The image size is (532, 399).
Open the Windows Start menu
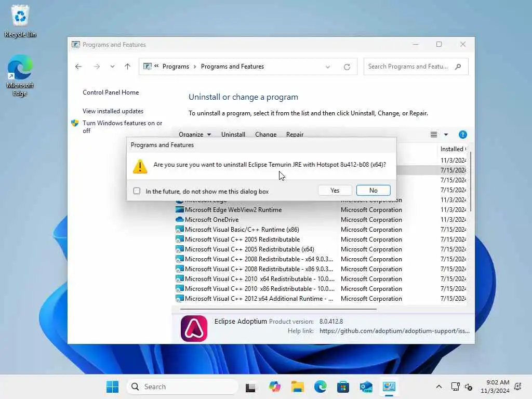112,387
